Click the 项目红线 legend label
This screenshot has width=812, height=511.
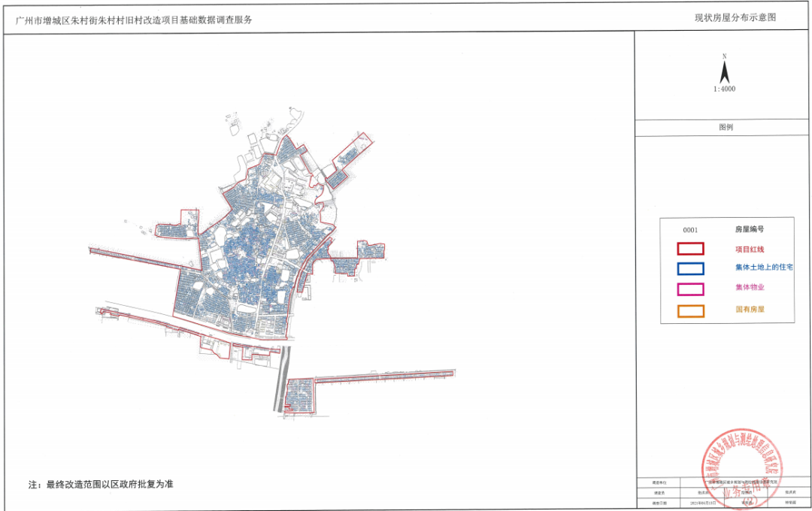(750, 249)
